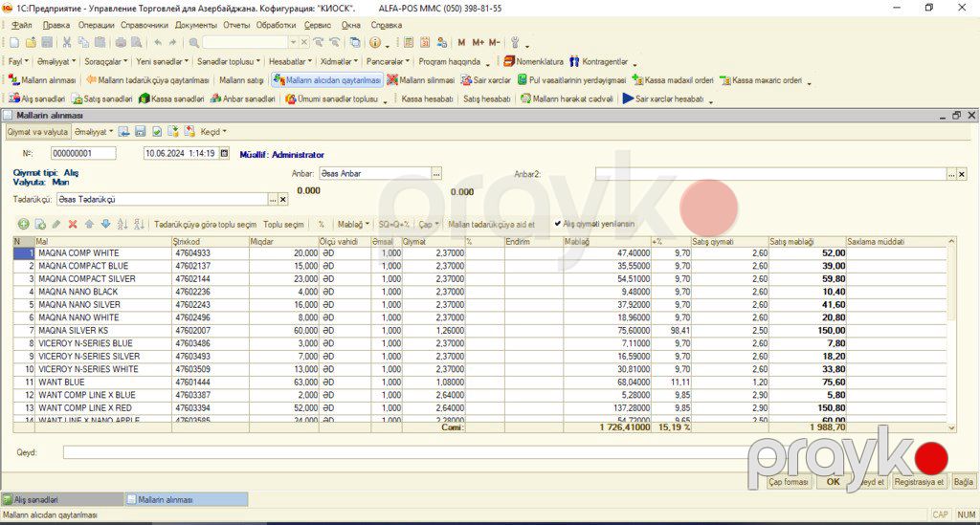Open the Операции menu

[97, 25]
